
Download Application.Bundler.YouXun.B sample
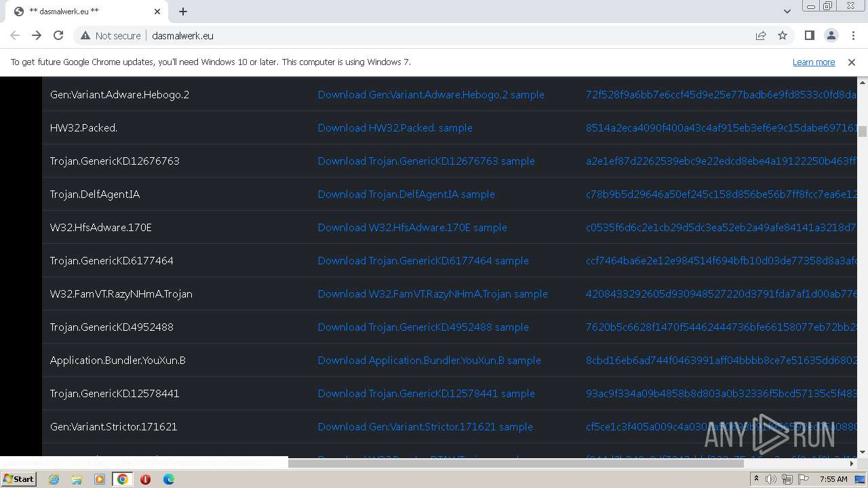[x=429, y=361]
